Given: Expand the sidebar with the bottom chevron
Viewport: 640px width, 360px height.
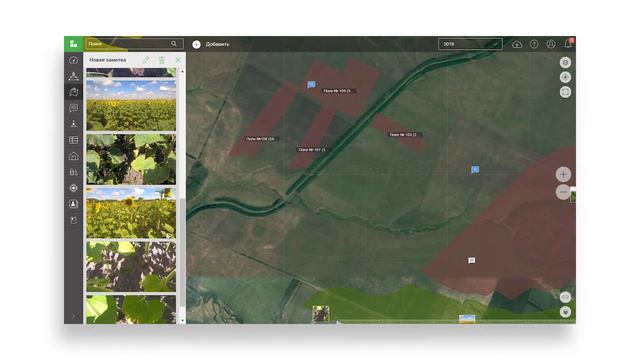Looking at the screenshot, I should coord(73,316).
